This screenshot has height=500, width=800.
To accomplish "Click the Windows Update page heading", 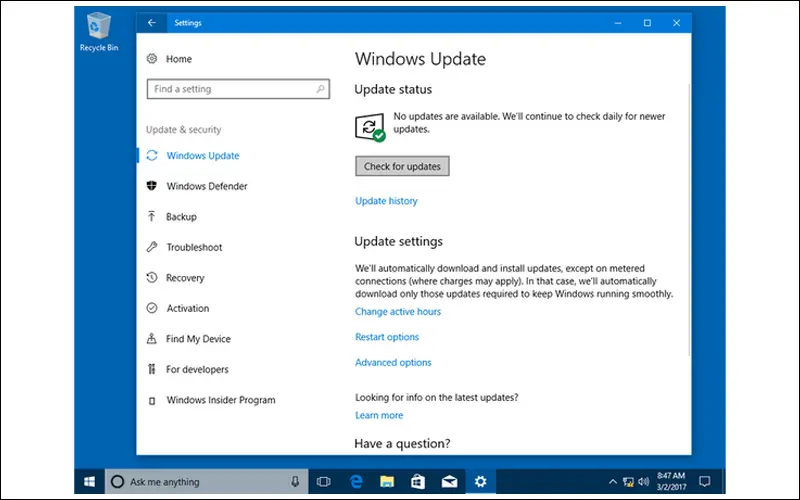I will [420, 59].
